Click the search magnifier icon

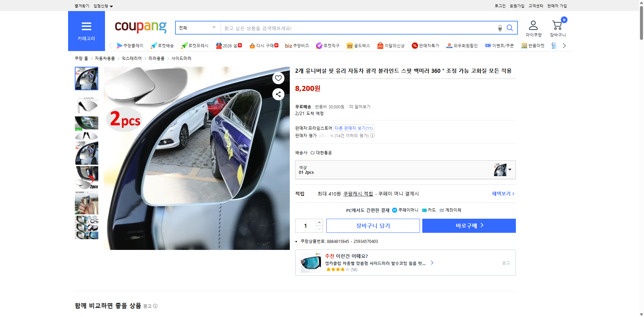[509, 28]
